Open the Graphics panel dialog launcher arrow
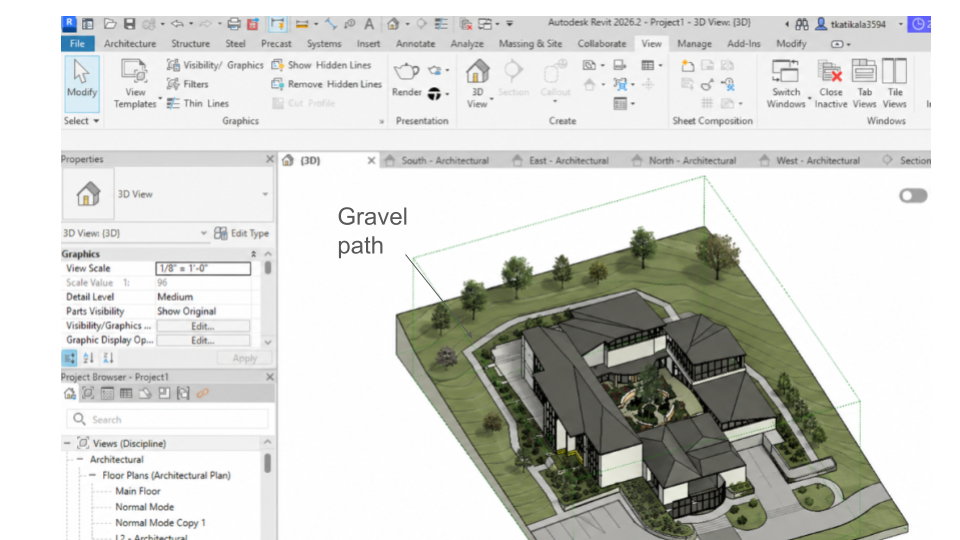 coord(381,122)
